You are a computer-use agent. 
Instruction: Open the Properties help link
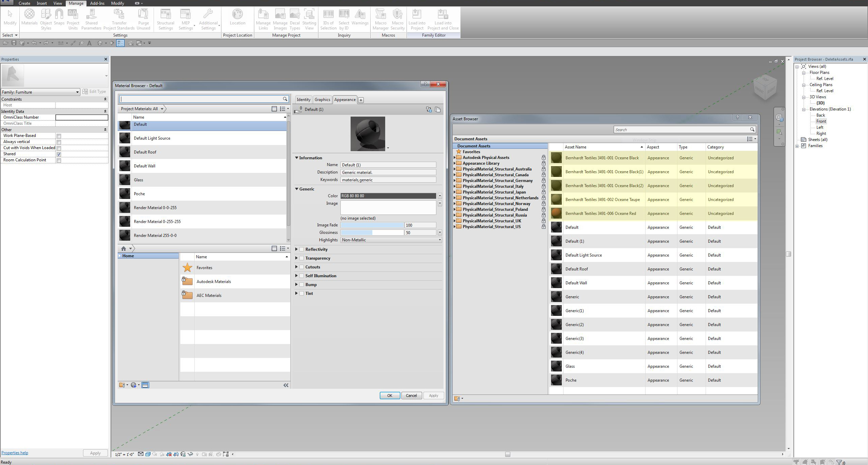tap(15, 453)
